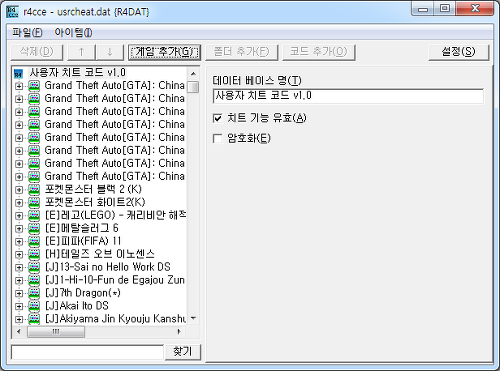Viewport: 500px width, 371px height.
Task: Click the 코드 추가(O) add code button
Action: (319, 52)
